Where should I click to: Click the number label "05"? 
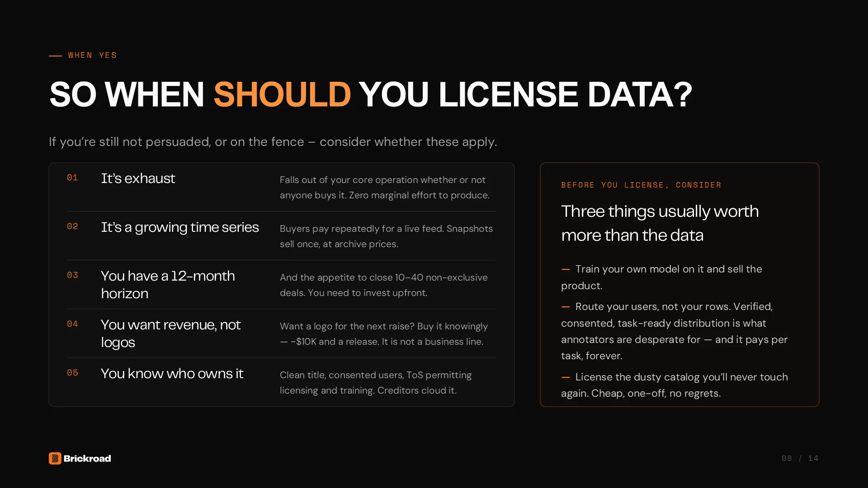(72, 373)
